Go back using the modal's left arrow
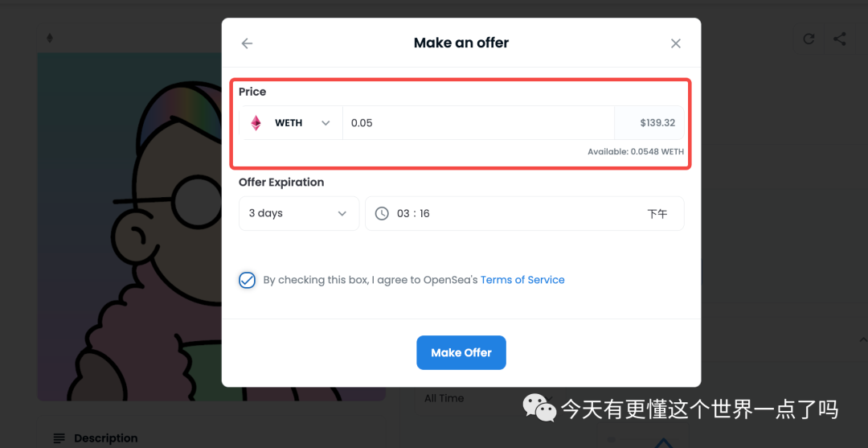Screen dimensions: 868x448 [x=247, y=43]
